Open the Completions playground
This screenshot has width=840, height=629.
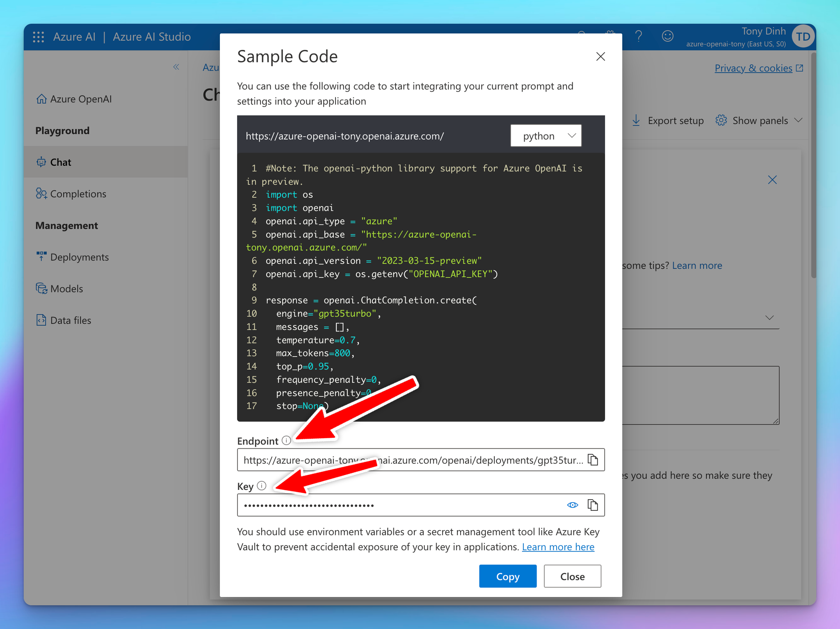pyautogui.click(x=78, y=193)
